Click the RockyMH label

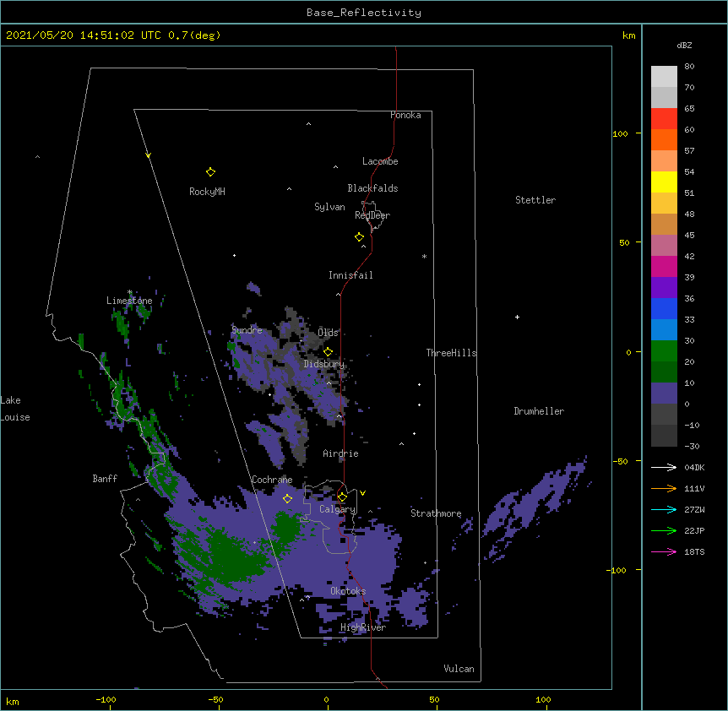pyautogui.click(x=207, y=192)
